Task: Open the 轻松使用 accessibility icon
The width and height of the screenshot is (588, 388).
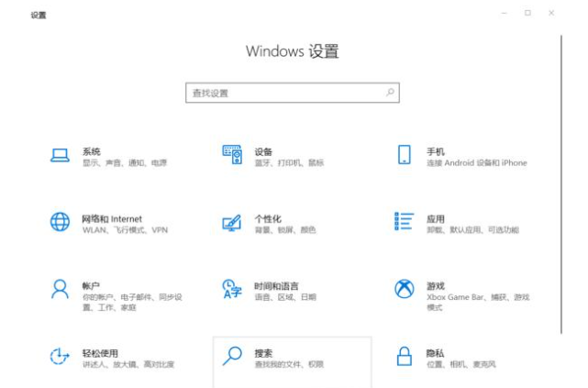Action: (x=60, y=357)
